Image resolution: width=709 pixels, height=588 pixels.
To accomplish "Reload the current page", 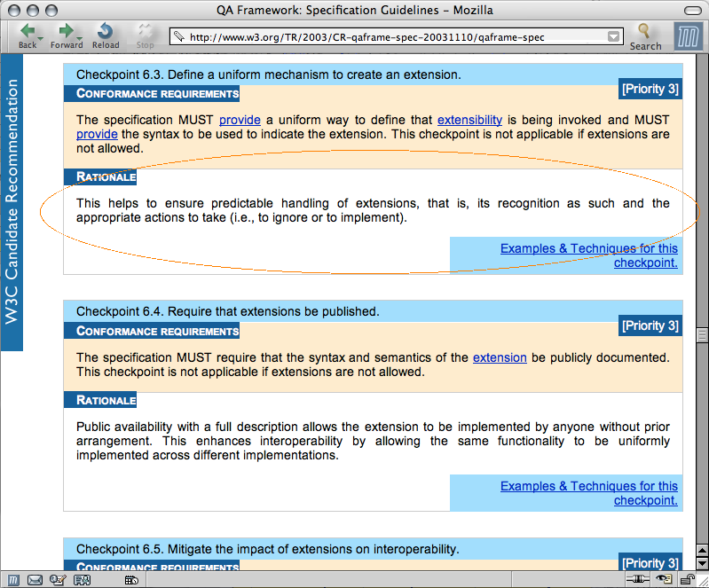I will [x=106, y=34].
